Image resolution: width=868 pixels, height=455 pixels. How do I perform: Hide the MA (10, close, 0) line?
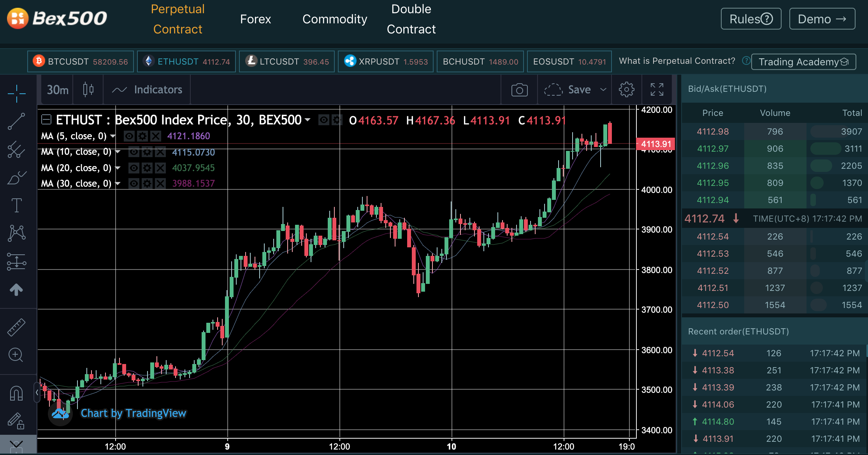click(134, 152)
